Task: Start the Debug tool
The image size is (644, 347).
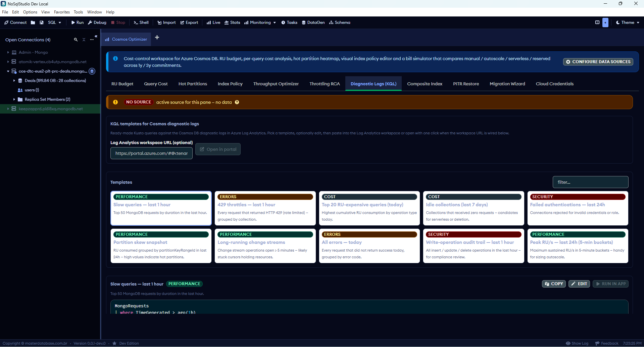Action: pos(97,23)
